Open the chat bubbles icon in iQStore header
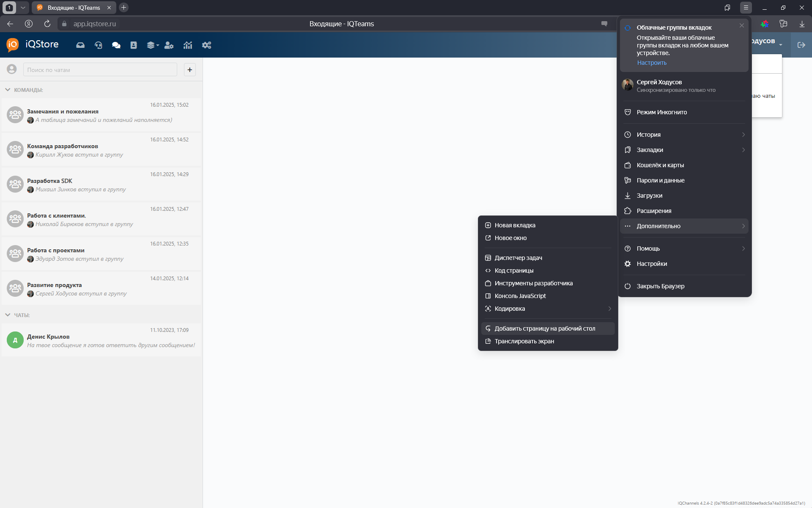 click(116, 45)
